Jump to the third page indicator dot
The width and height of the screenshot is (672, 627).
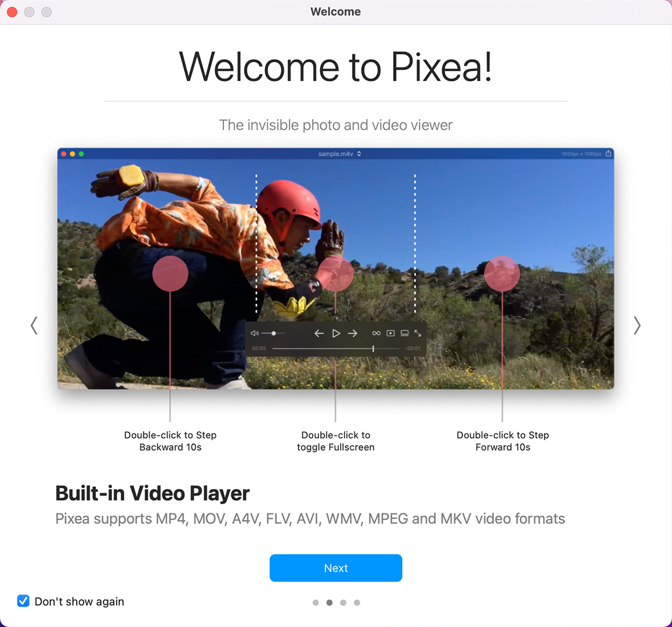pos(343,603)
